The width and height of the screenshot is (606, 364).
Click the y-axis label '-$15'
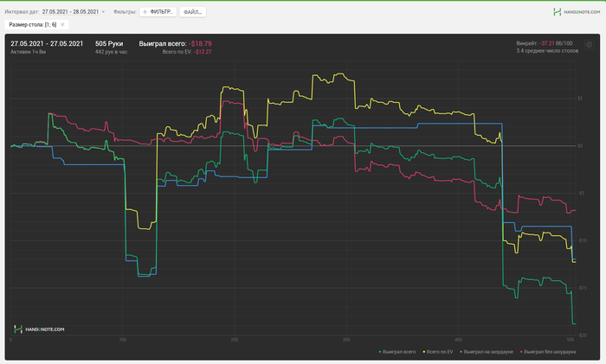click(582, 288)
